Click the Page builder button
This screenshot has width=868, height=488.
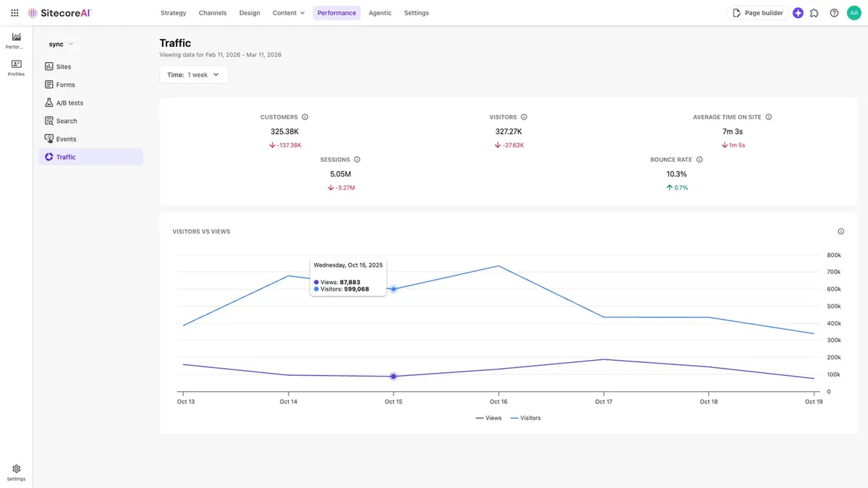point(757,12)
